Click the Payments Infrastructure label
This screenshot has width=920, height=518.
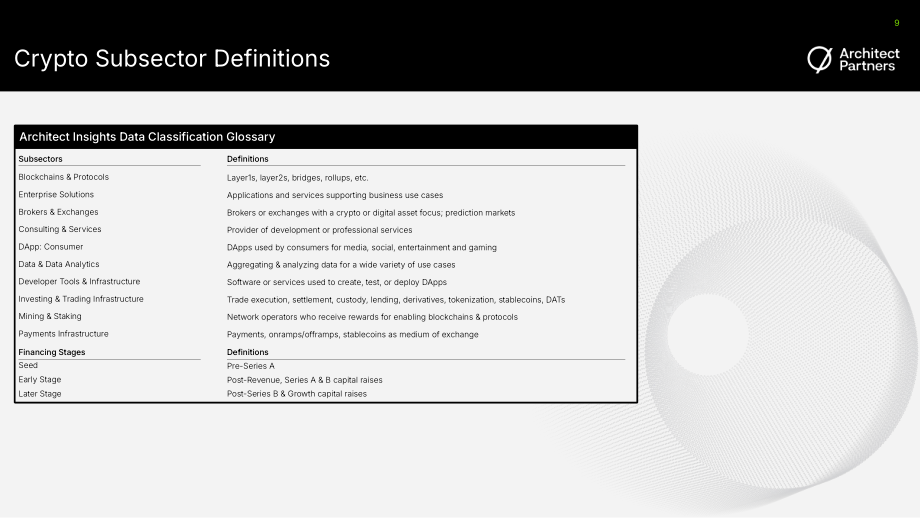(63, 333)
